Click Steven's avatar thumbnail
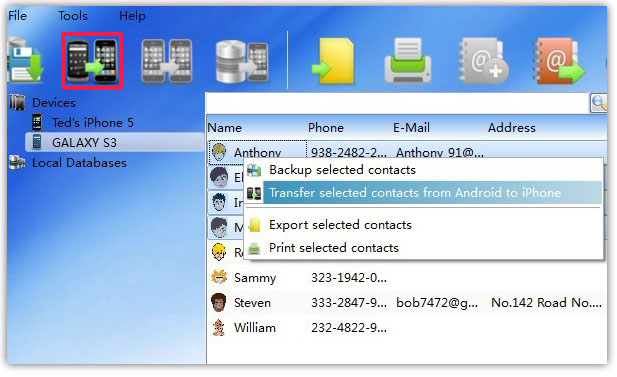 coord(219,302)
